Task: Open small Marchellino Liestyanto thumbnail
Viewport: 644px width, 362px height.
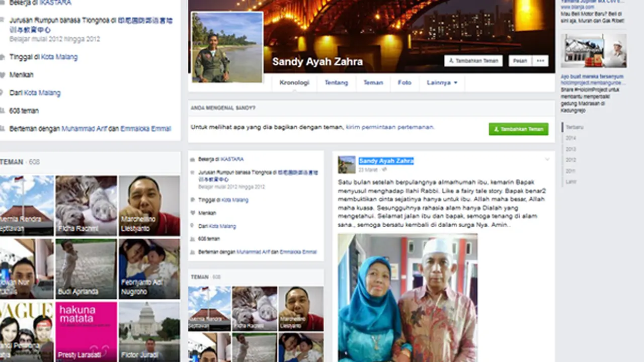Action: [301, 308]
